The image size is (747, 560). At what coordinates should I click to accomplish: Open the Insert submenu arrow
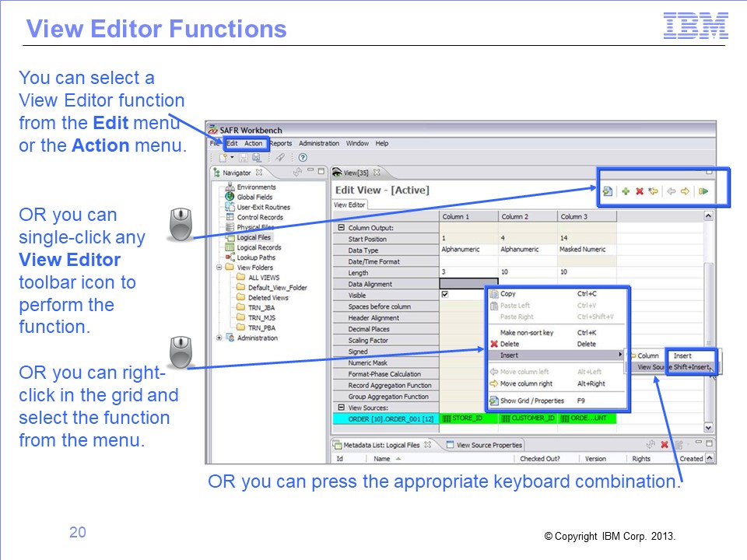620,355
